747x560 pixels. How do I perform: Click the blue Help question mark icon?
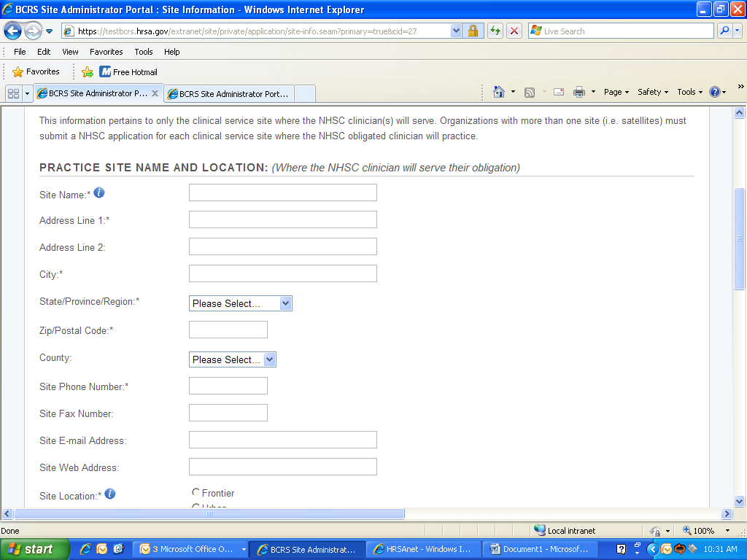715,92
